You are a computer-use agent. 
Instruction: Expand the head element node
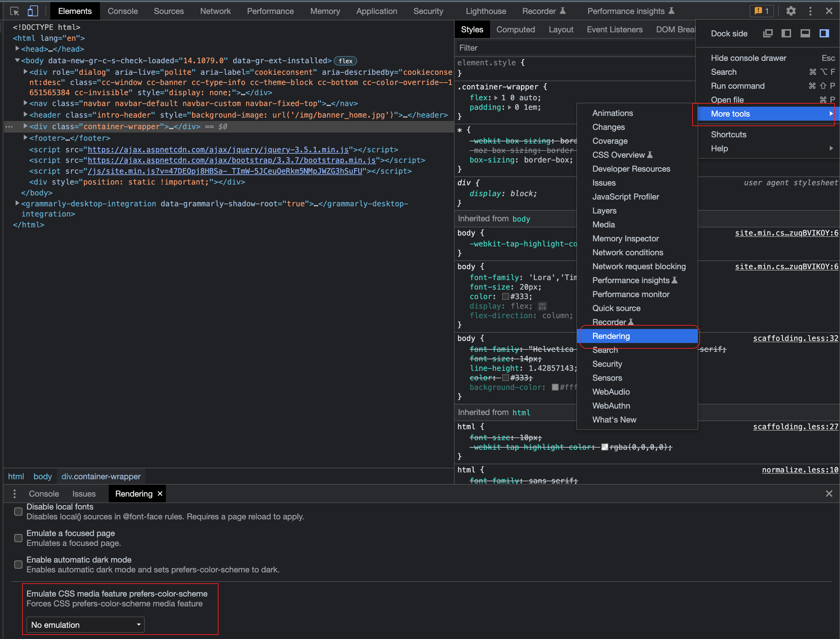(17, 49)
